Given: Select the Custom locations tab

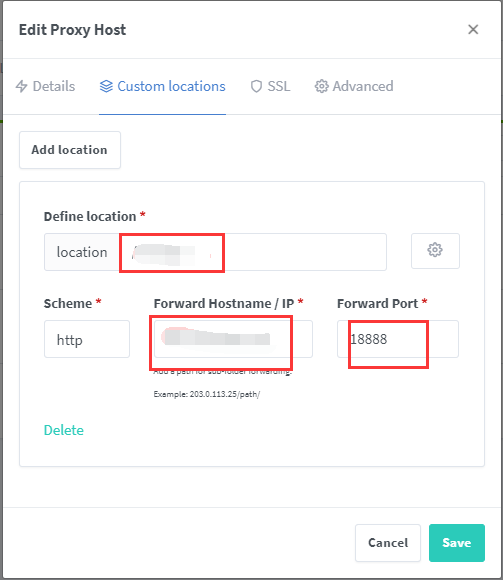Looking at the screenshot, I should (162, 86).
